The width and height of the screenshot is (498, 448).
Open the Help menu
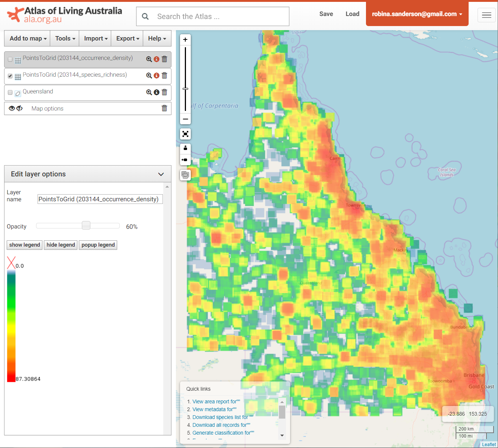[157, 38]
